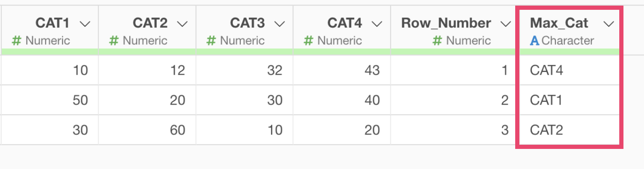Click the numeric hash icon under CAT2
This screenshot has height=169, width=644.
coord(114,41)
